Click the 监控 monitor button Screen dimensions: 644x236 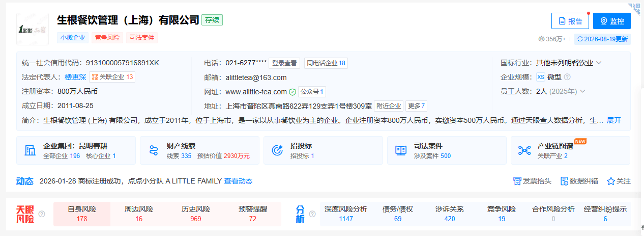(x=611, y=21)
